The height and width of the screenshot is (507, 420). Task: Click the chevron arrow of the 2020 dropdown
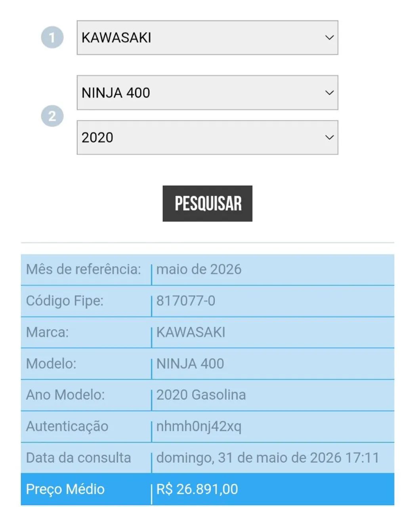point(329,137)
